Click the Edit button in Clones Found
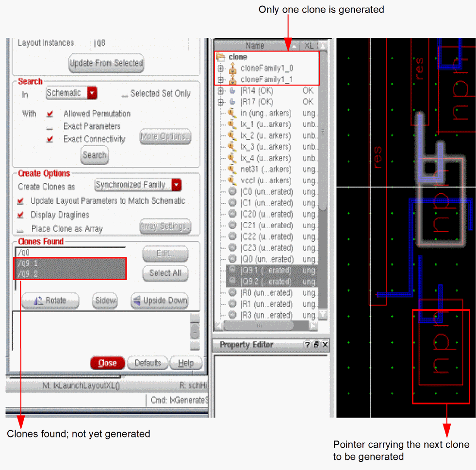This screenshot has height=470, width=476. pyautogui.click(x=165, y=253)
